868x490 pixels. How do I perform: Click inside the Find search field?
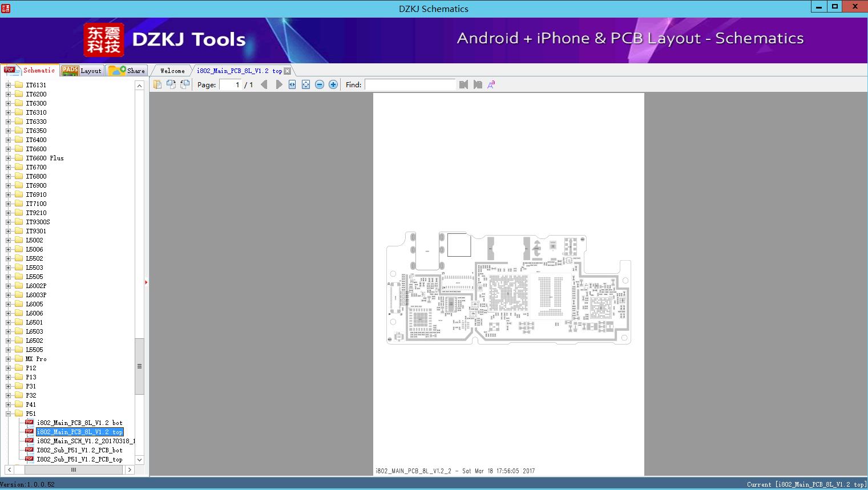(x=410, y=84)
